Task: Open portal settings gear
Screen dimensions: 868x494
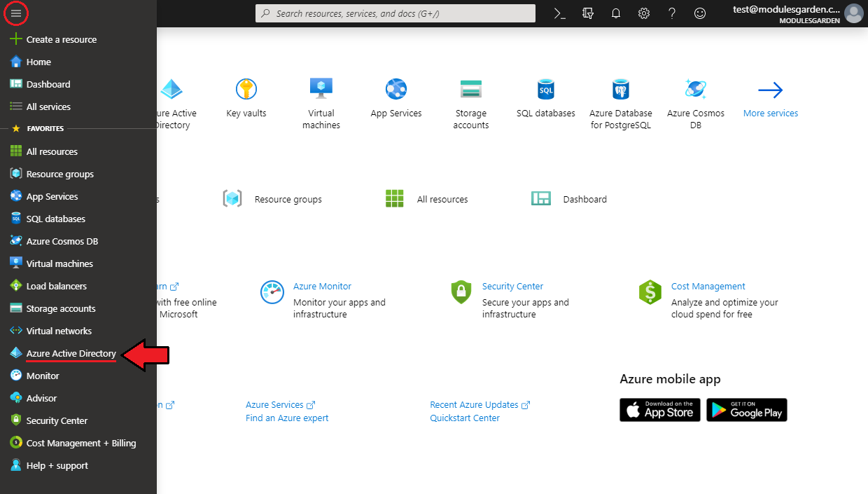Action: (x=644, y=13)
